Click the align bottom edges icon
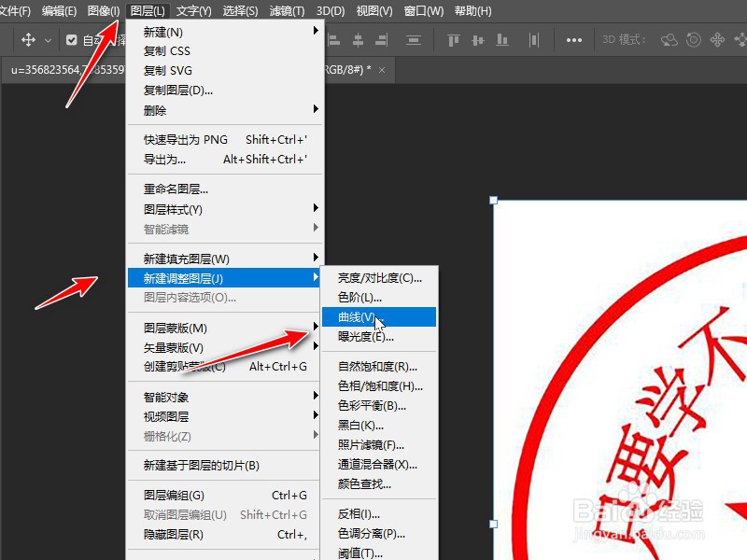The width and height of the screenshot is (747, 560). (x=500, y=40)
